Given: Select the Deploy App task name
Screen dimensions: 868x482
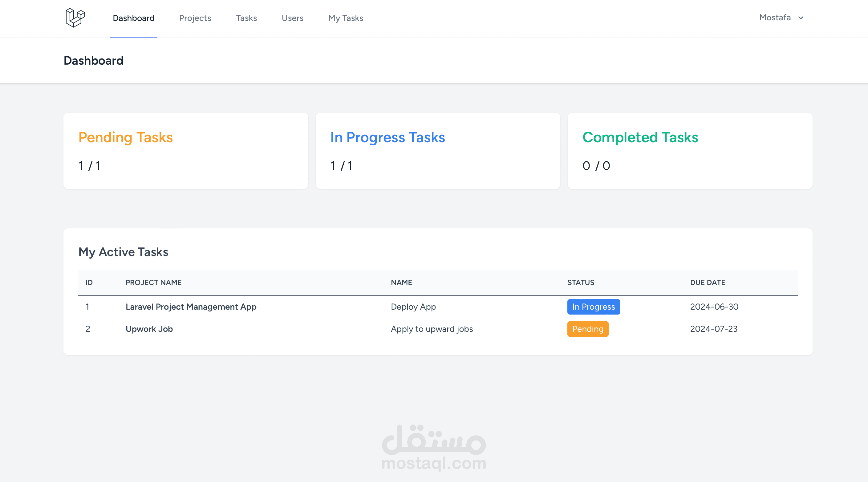Looking at the screenshot, I should pyautogui.click(x=413, y=307).
